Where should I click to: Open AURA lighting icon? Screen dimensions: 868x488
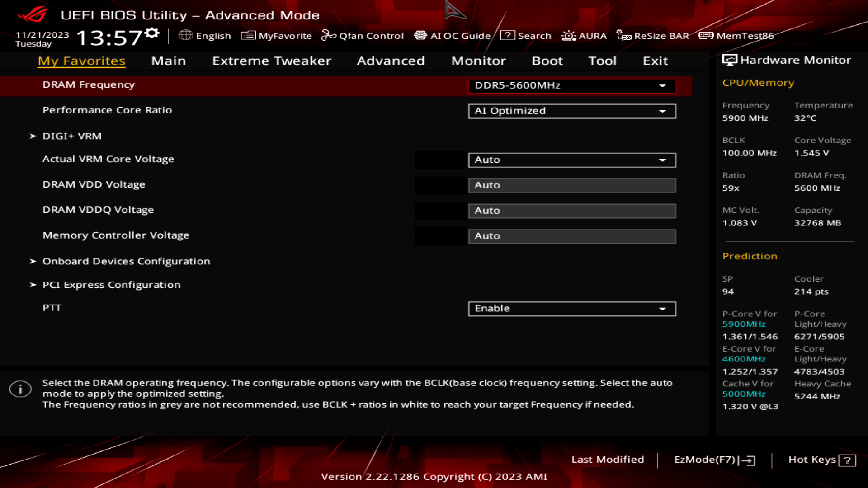568,35
